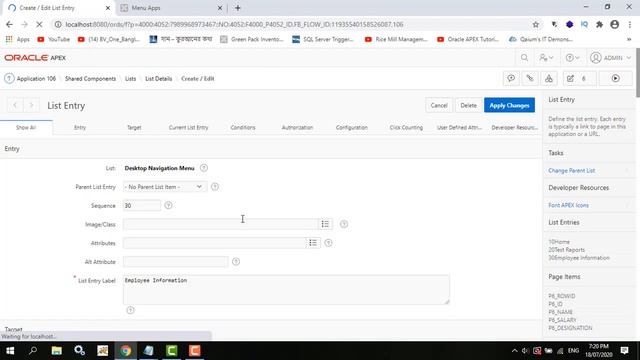Switch to the Entry tab
Image resolution: width=640 pixels, height=360 pixels.
80,127
